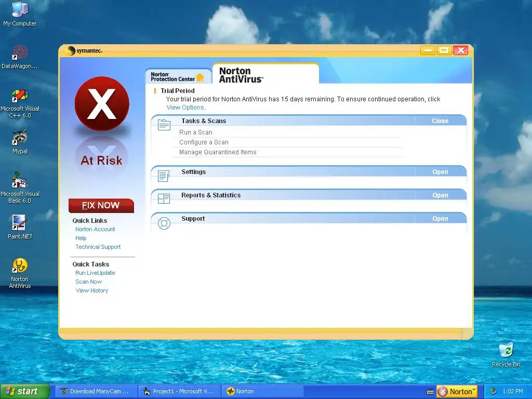
Task: Click the Trial Period warning exclamation icon
Action: tap(155, 91)
